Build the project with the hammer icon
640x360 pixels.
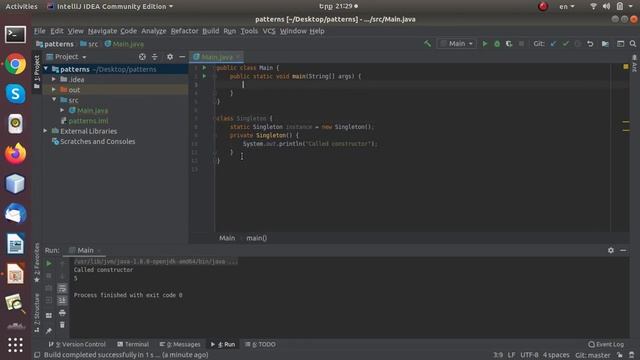[x=427, y=44]
